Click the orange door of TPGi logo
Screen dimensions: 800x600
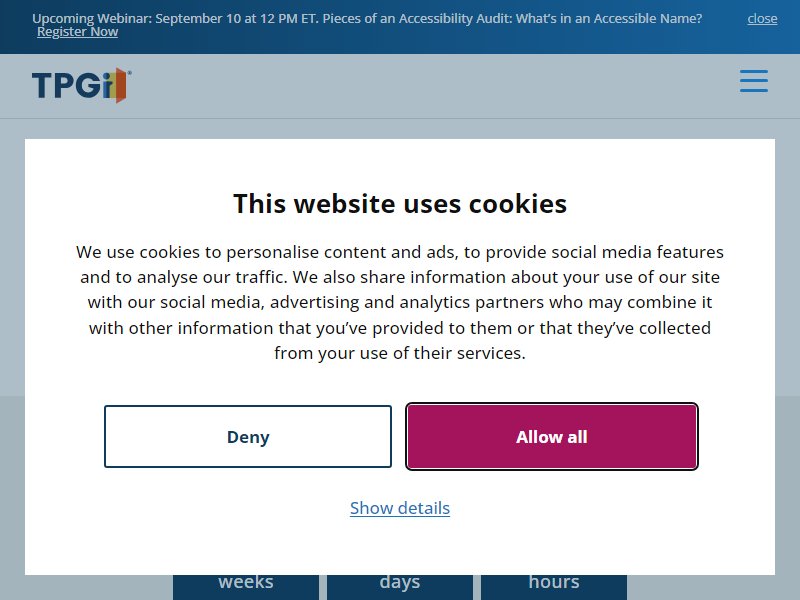[x=121, y=85]
